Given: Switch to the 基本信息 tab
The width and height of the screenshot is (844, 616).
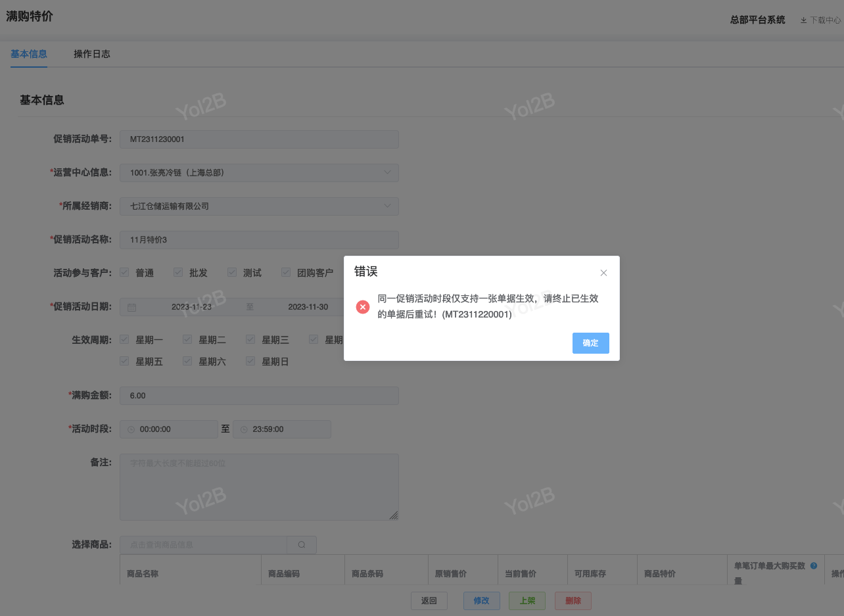Looking at the screenshot, I should click(x=29, y=54).
